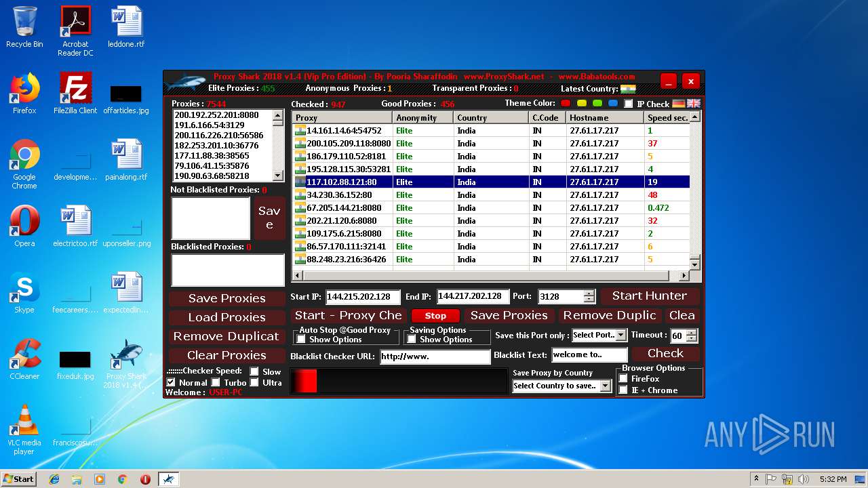Launch Google Chrome from the desktop

(x=24, y=165)
